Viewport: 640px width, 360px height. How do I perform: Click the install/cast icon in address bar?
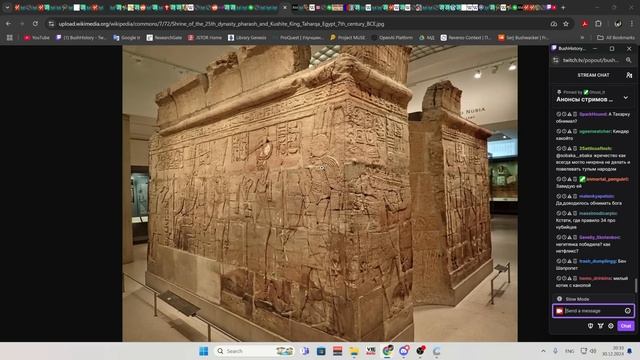(554, 24)
